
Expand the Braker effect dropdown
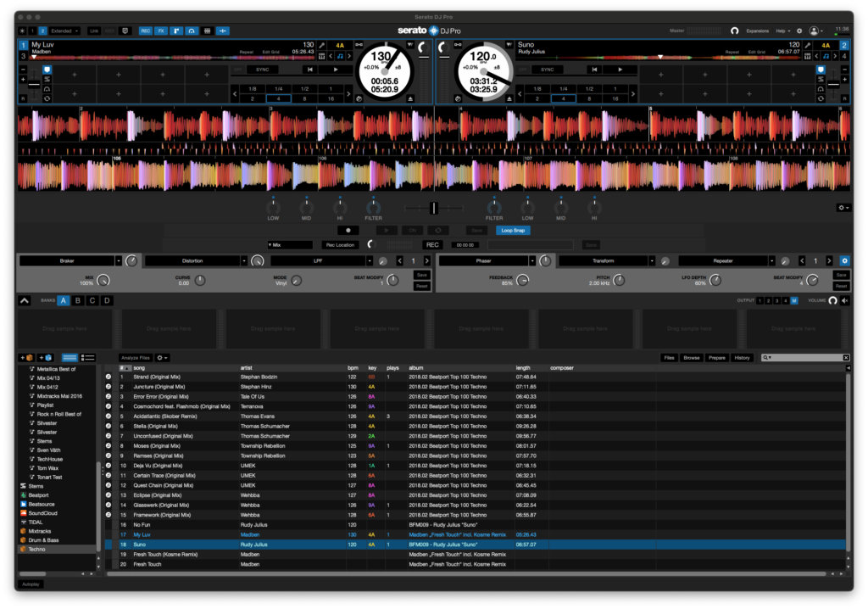point(119,261)
